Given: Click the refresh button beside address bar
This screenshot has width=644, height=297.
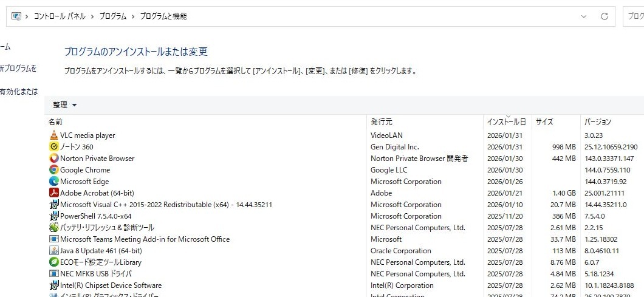Looking at the screenshot, I should tap(604, 16).
